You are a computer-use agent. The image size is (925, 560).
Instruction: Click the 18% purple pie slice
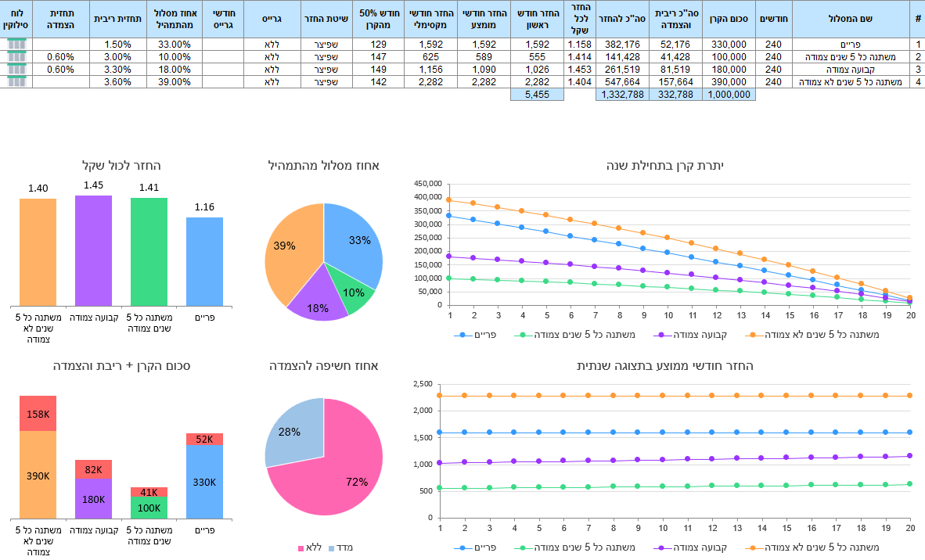[318, 300]
